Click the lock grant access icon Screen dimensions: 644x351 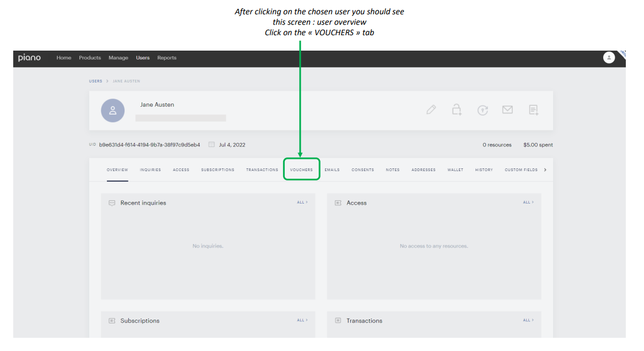click(457, 109)
